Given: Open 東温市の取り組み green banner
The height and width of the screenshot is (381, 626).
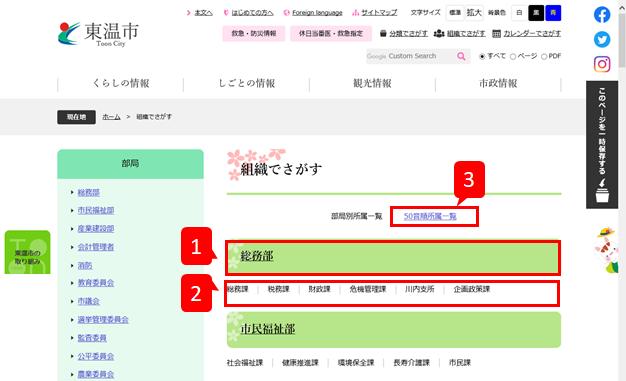Looking at the screenshot, I should coord(28,252).
